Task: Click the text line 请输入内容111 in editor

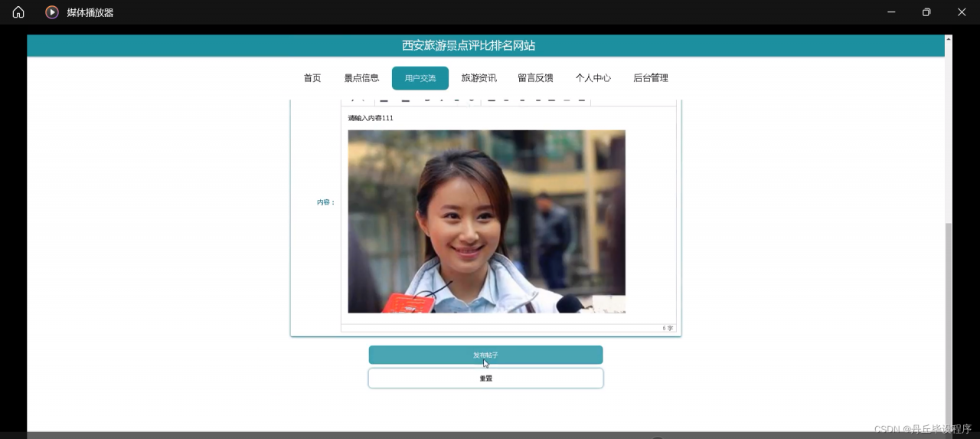Action: click(371, 118)
